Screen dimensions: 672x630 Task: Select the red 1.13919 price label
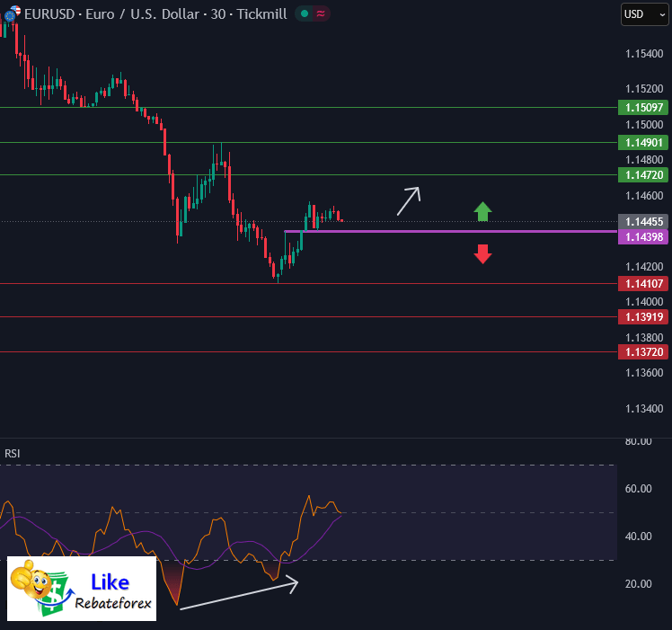643,317
